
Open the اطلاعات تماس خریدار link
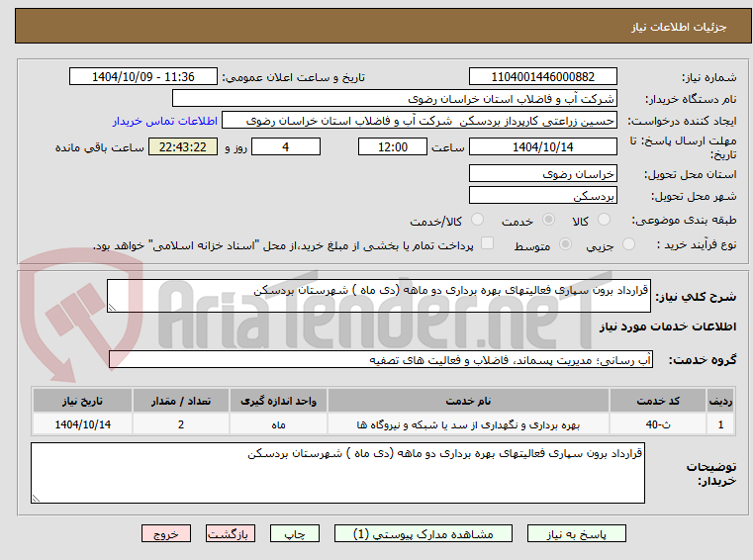pyautogui.click(x=165, y=121)
